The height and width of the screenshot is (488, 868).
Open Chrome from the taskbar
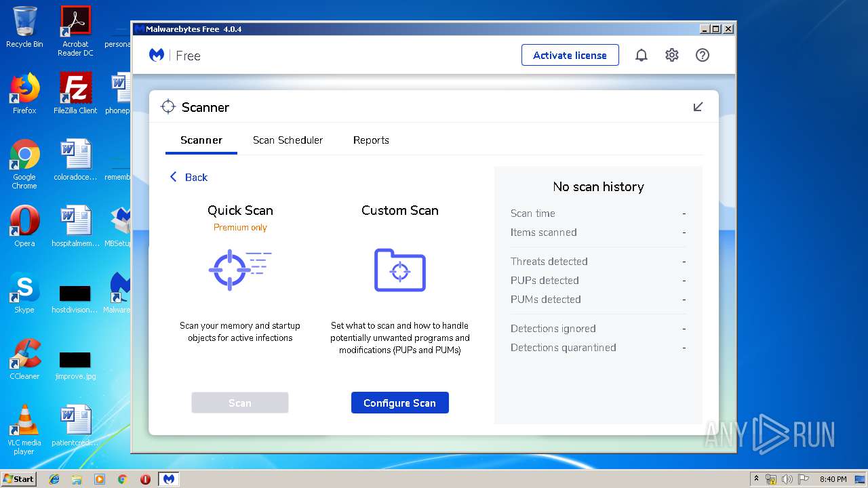[x=122, y=479]
